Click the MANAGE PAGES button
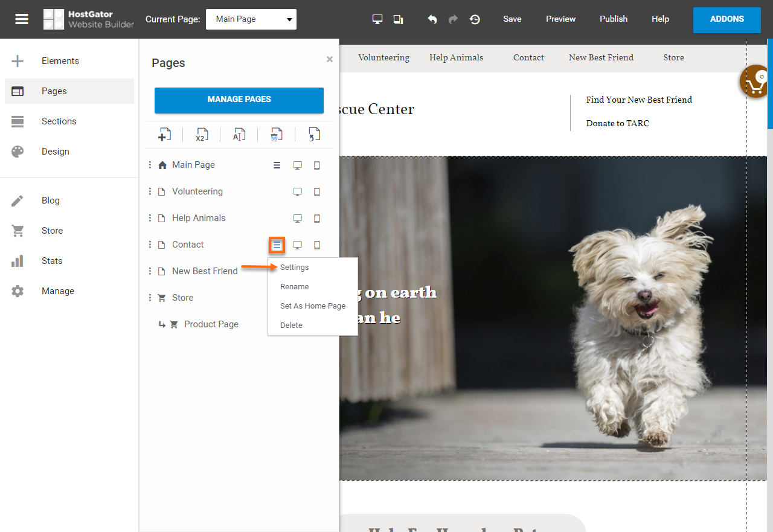 (x=239, y=100)
